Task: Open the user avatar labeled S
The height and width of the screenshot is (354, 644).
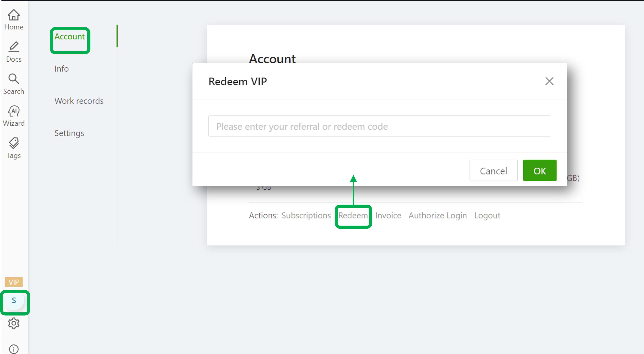Action: point(14,300)
